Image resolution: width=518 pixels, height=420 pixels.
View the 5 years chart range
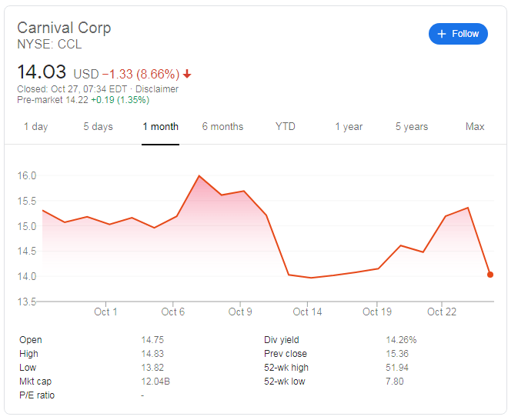[412, 127]
